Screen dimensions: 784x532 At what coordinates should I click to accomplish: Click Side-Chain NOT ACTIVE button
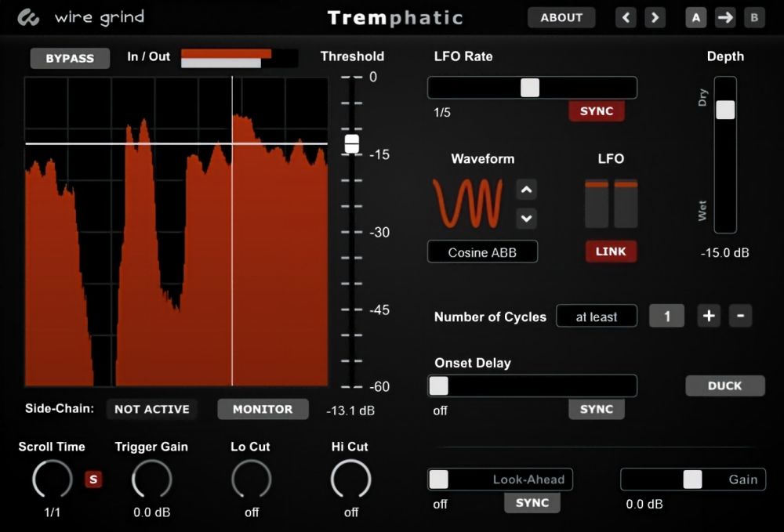coord(152,409)
